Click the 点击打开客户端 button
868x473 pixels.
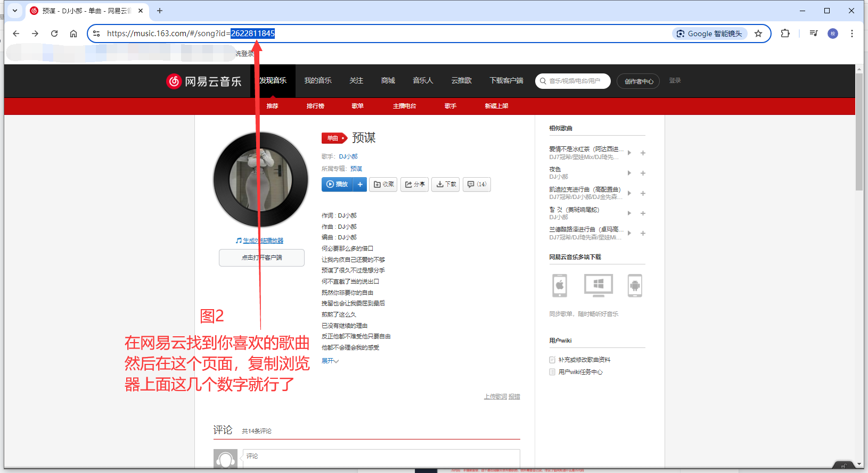click(261, 258)
